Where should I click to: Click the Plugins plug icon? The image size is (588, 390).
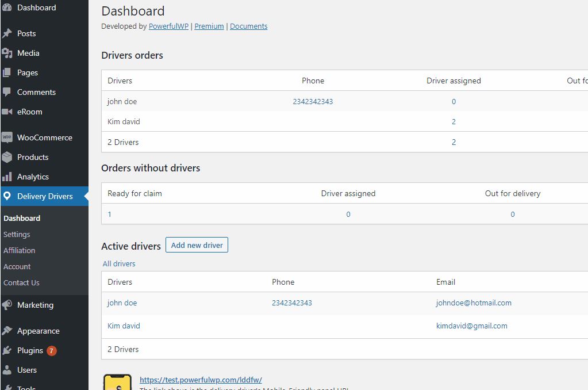pos(7,350)
